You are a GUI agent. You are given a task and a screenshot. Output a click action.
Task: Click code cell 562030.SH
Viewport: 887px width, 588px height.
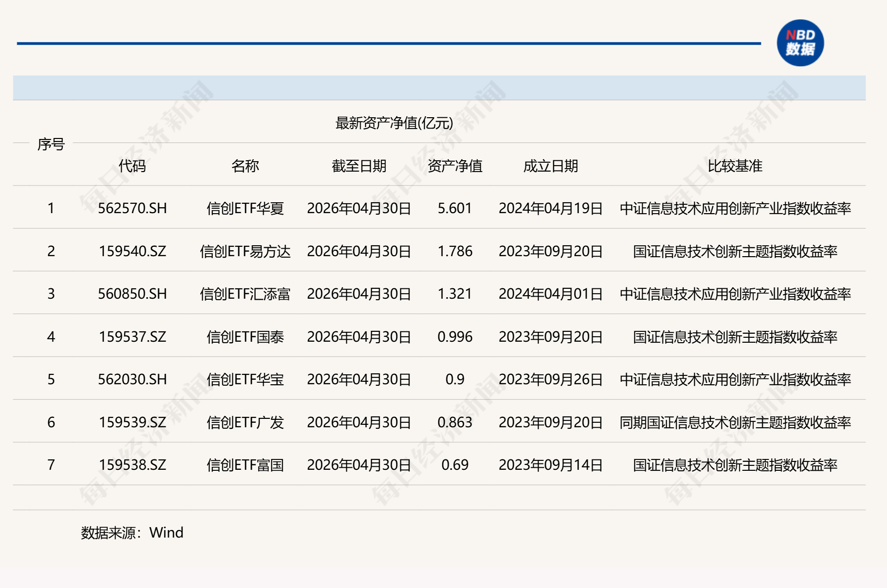point(132,379)
